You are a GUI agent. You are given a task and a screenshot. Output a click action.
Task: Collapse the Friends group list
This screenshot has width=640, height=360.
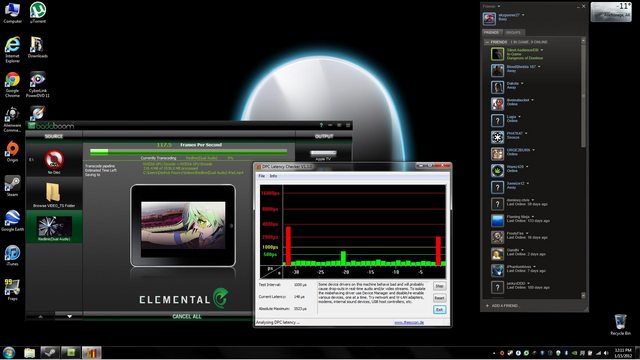click(x=487, y=42)
